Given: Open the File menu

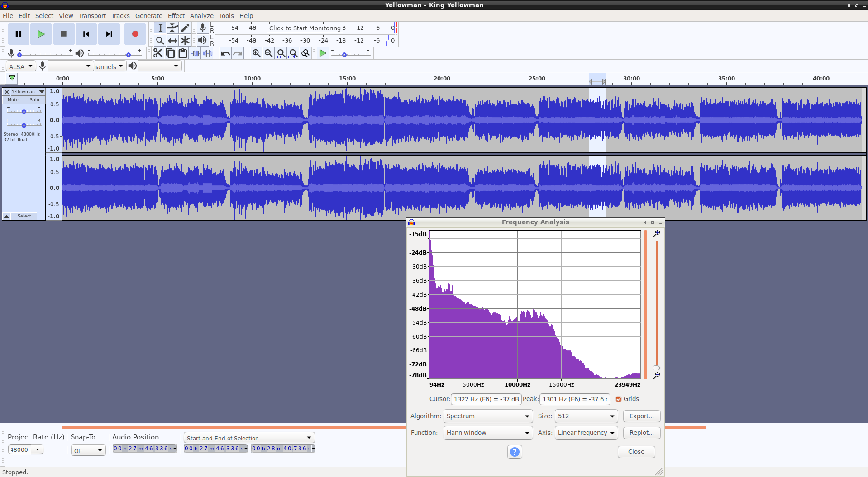Looking at the screenshot, I should (8, 16).
